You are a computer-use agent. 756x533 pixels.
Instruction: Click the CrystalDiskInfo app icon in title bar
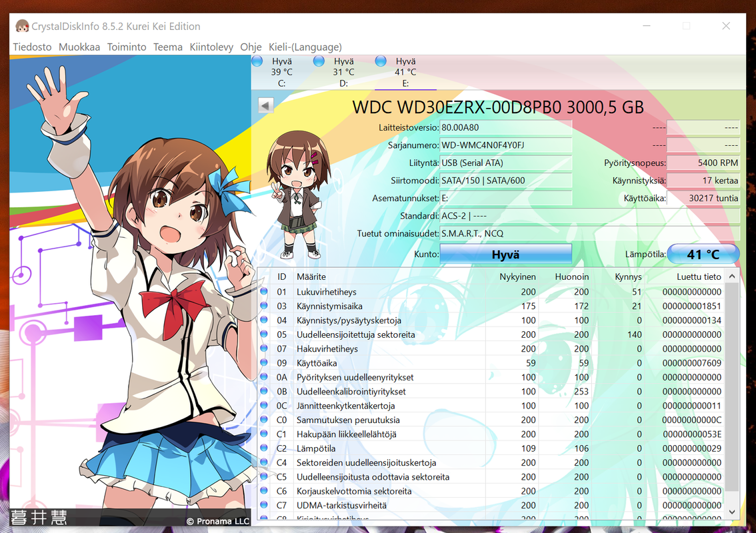click(22, 26)
